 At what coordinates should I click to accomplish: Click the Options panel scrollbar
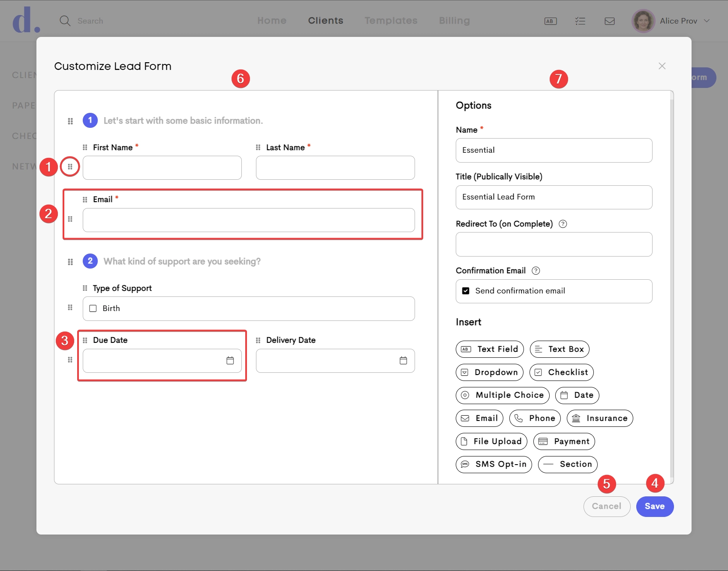[671, 283]
